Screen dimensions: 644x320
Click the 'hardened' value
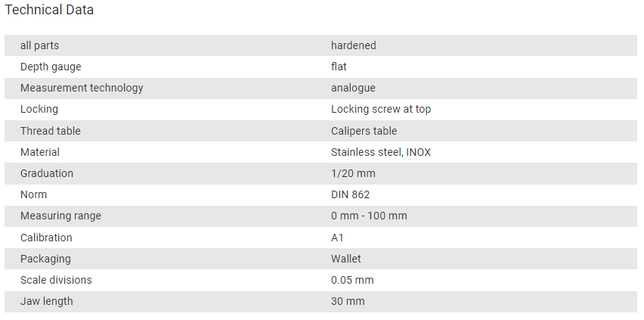tap(354, 45)
